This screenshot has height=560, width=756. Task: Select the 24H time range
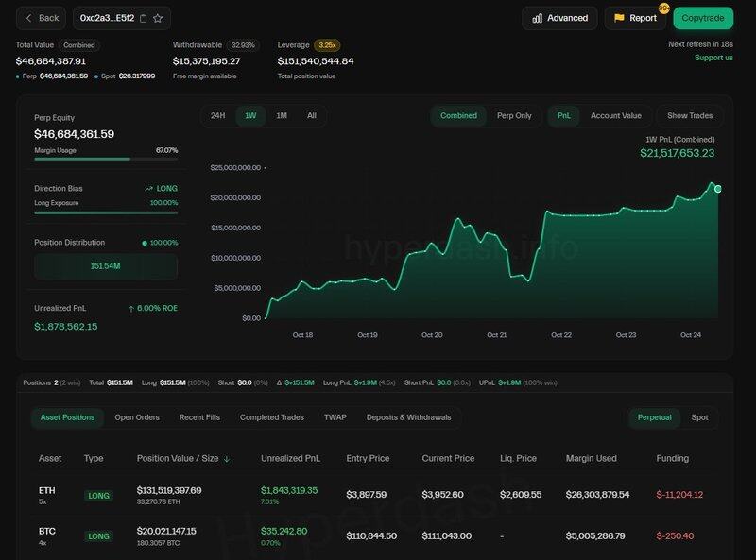pos(217,116)
